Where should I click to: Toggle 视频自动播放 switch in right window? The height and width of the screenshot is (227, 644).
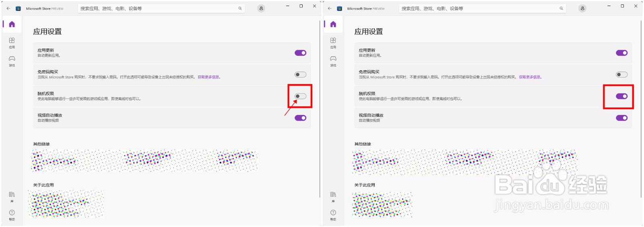click(x=621, y=118)
